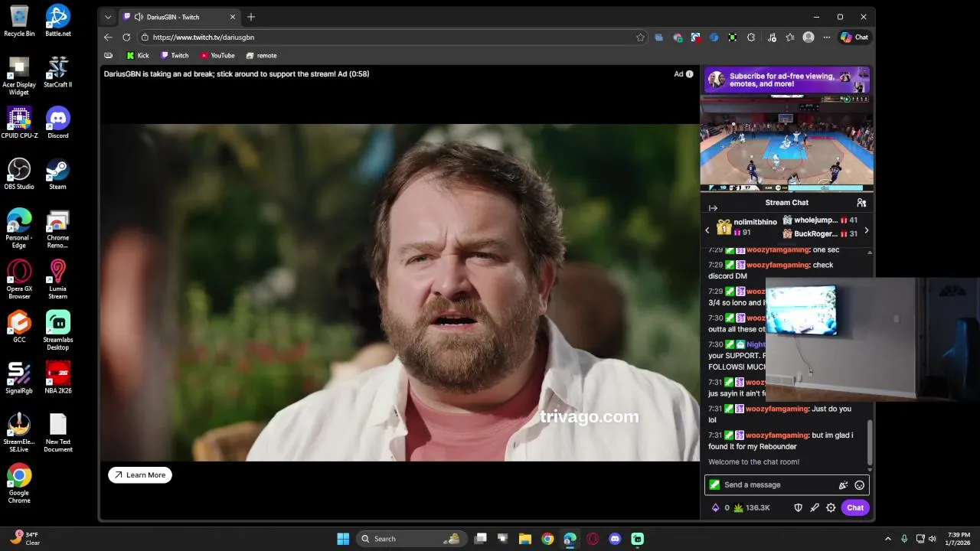Viewport: 980px width, 551px height.
Task: Open the chat sword moderator tools icon
Action: tap(815, 507)
